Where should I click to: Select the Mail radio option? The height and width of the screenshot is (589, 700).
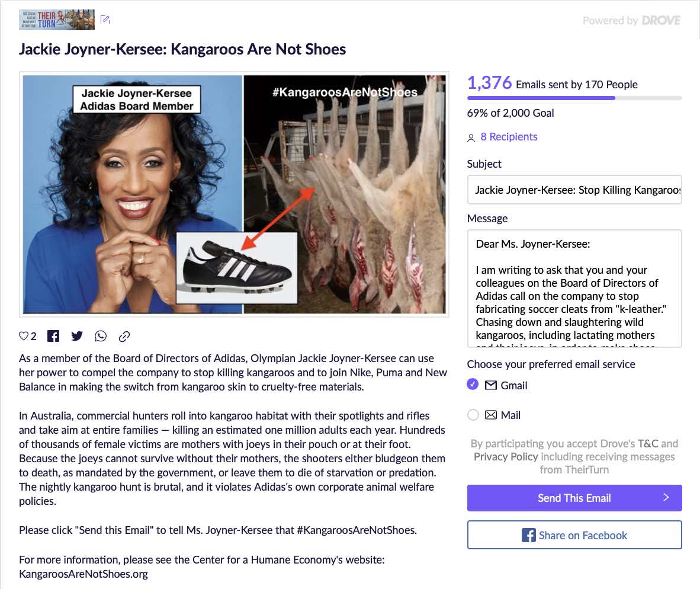(x=473, y=415)
